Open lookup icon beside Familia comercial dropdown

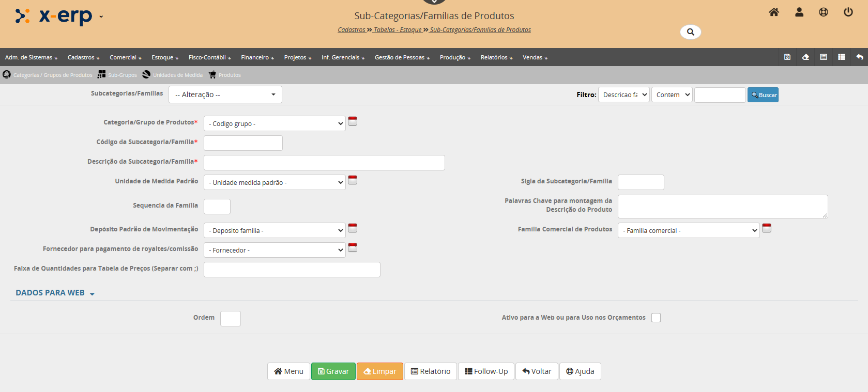pos(767,228)
